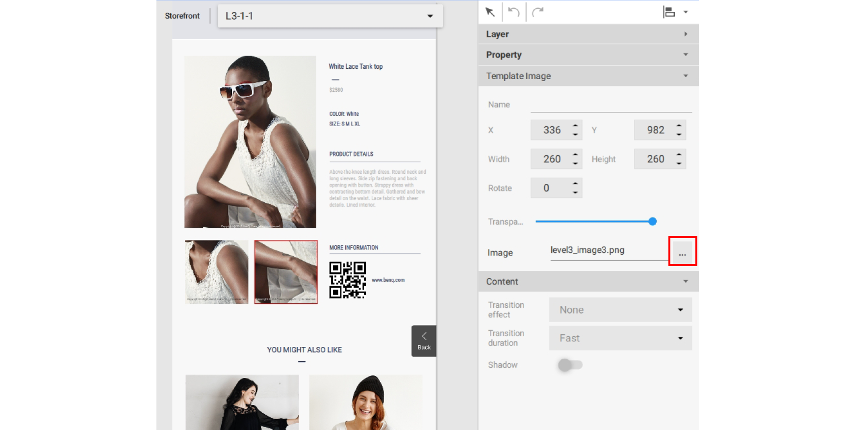Increase X position with up stepper
The width and height of the screenshot is (868, 430).
pos(575,126)
